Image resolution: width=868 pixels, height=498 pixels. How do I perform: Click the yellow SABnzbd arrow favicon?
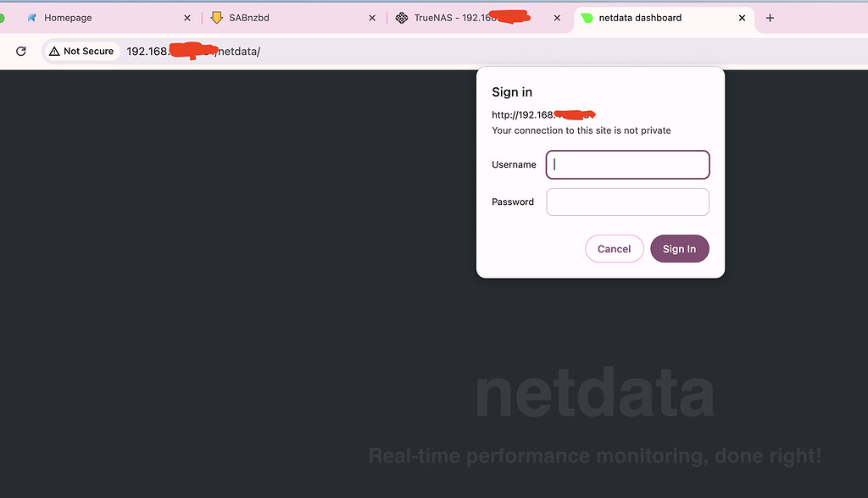[x=216, y=18]
